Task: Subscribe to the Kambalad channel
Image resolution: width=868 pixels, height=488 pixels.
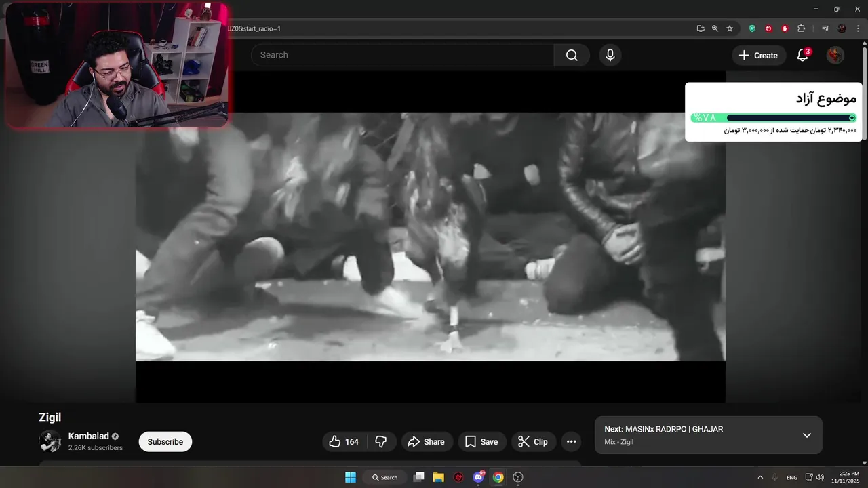Action: pos(165,442)
